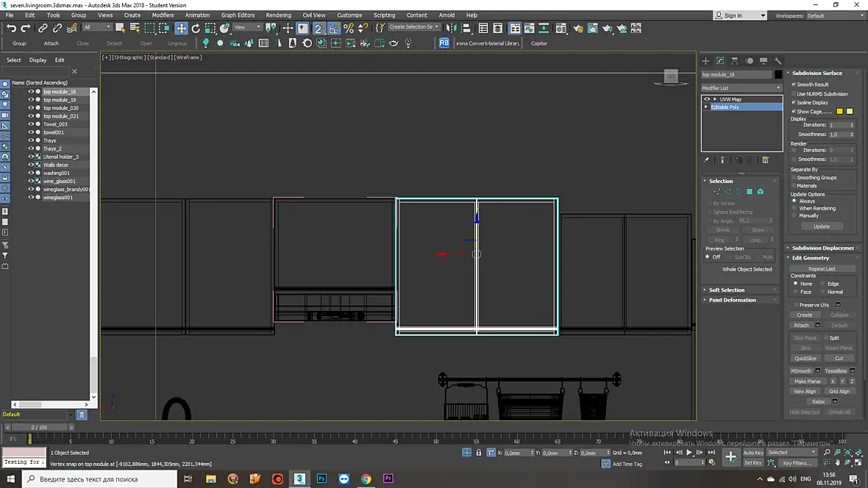Click Configure Modifier Sets icon
868x488 pixels.
coord(766,160)
